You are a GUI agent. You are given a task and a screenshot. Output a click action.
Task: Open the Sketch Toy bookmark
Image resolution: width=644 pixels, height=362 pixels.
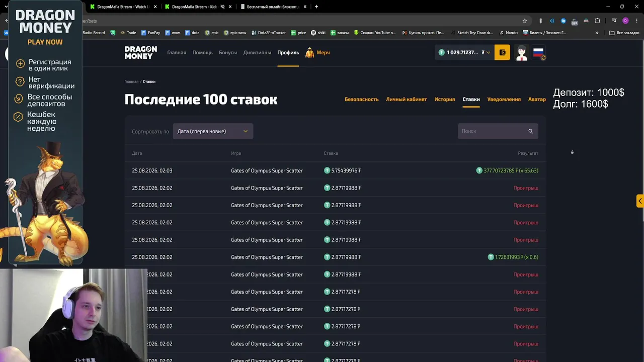[x=472, y=33]
